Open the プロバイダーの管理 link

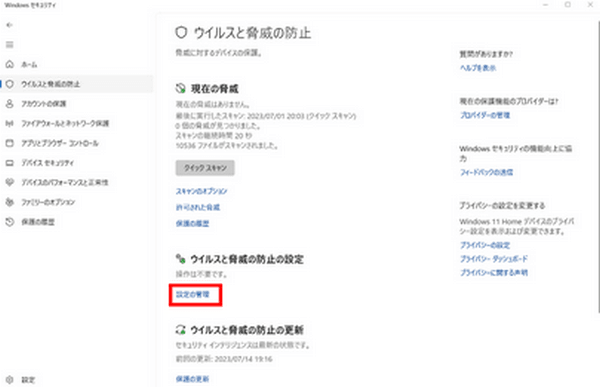tap(485, 115)
